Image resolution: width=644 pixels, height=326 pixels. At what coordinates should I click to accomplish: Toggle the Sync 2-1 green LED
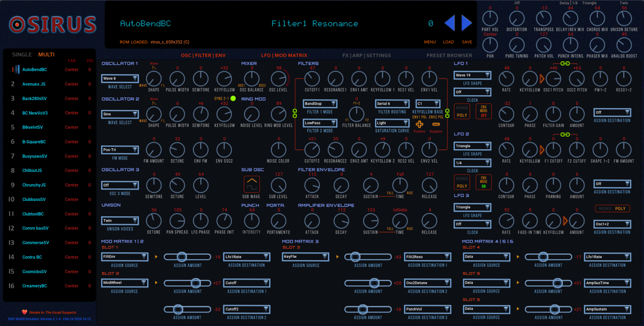pyautogui.click(x=233, y=99)
